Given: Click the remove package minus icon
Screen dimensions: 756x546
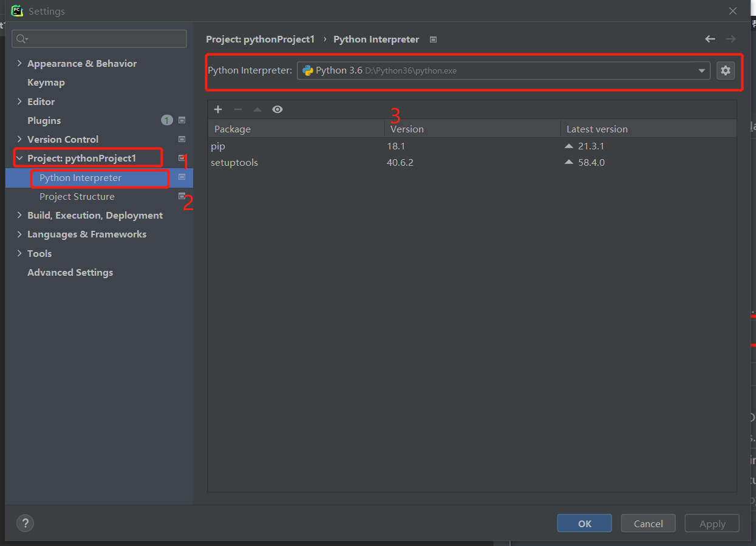Looking at the screenshot, I should pyautogui.click(x=238, y=109).
